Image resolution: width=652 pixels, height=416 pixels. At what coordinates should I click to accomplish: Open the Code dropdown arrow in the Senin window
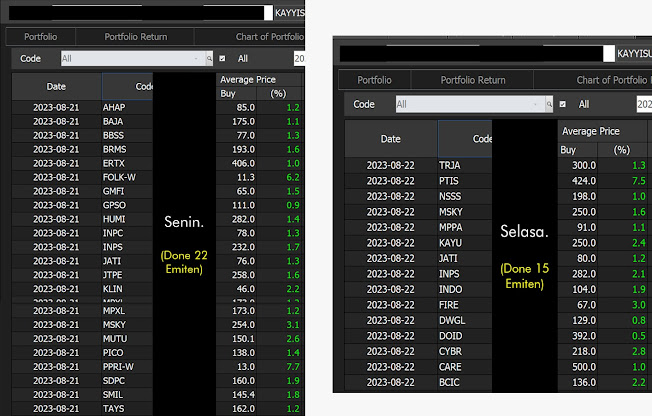point(196,59)
